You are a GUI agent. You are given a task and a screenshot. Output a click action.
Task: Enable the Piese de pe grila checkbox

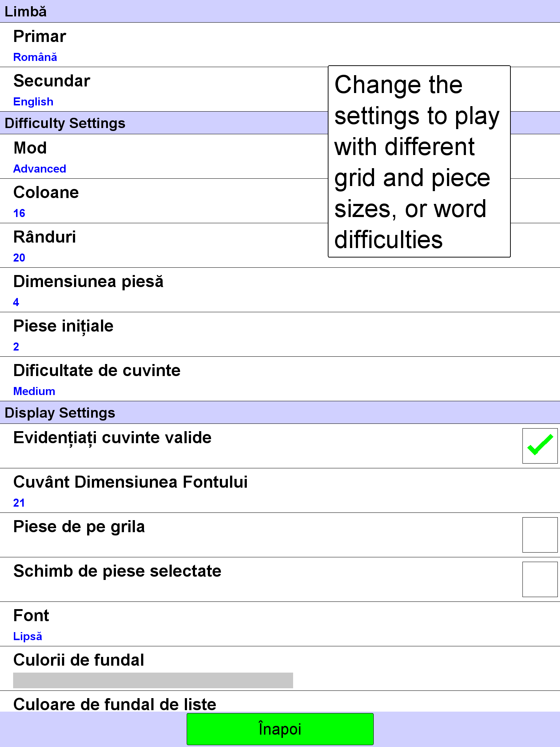point(540,535)
